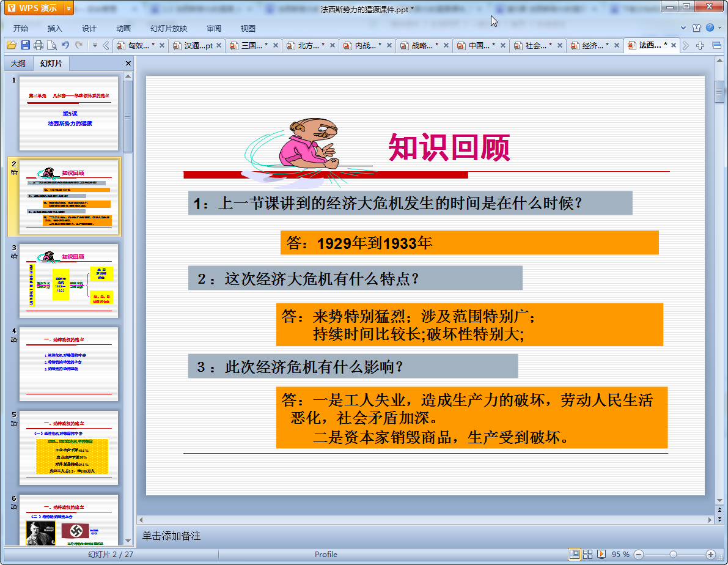Expand the quick access toolbar customize arrow
This screenshot has height=565, width=728.
pyautogui.click(x=95, y=45)
